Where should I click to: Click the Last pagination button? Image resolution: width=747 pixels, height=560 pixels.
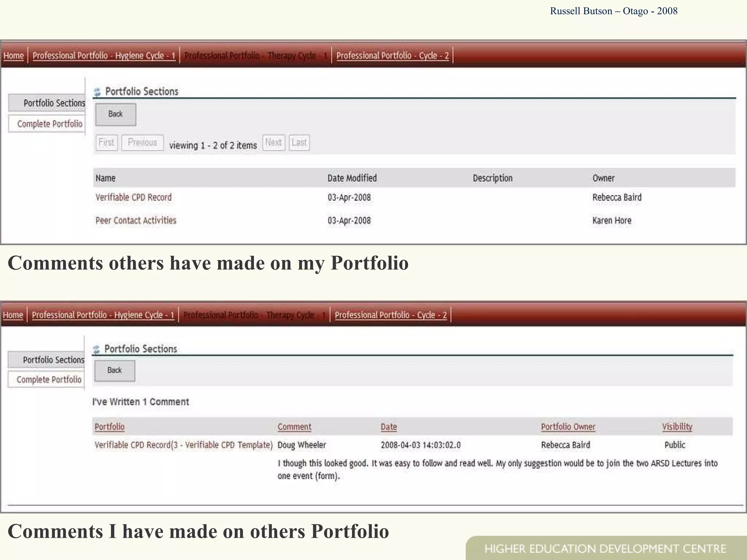[x=299, y=143]
